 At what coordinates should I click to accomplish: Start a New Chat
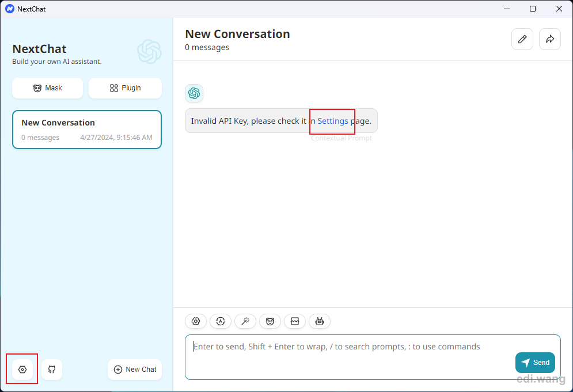135,370
